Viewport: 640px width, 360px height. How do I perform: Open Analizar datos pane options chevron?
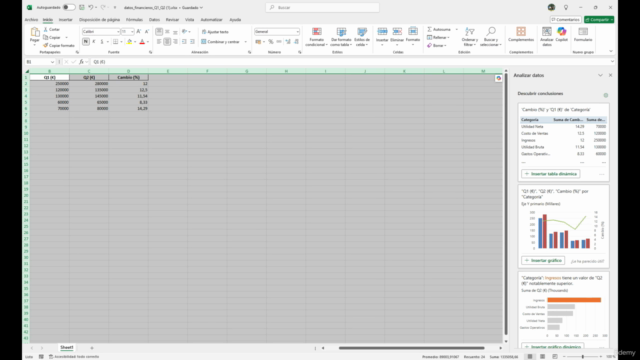[600, 75]
